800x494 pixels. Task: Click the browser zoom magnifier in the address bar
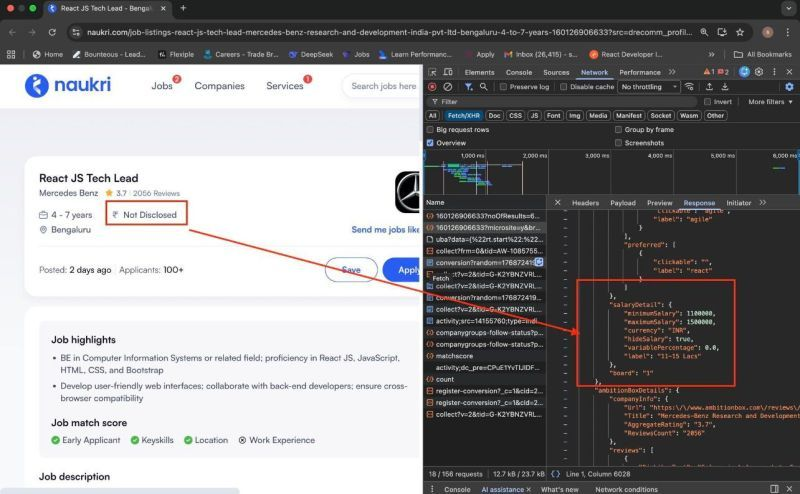coord(704,32)
